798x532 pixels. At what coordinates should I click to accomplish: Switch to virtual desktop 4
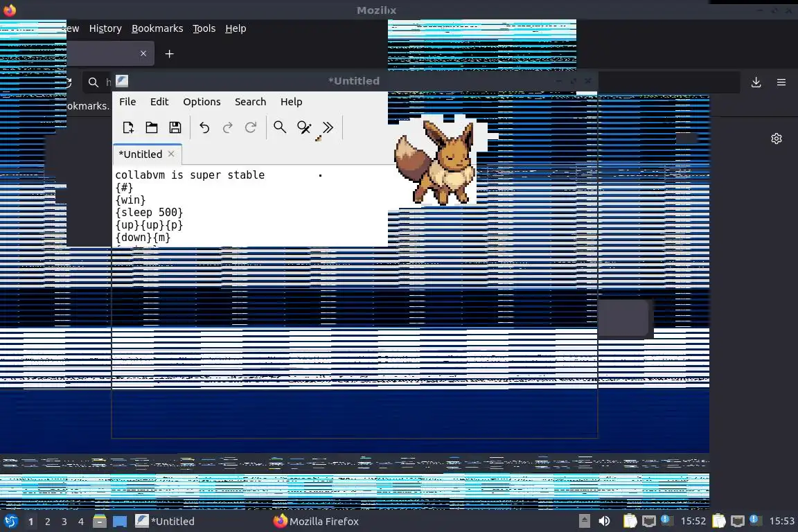(x=81, y=522)
